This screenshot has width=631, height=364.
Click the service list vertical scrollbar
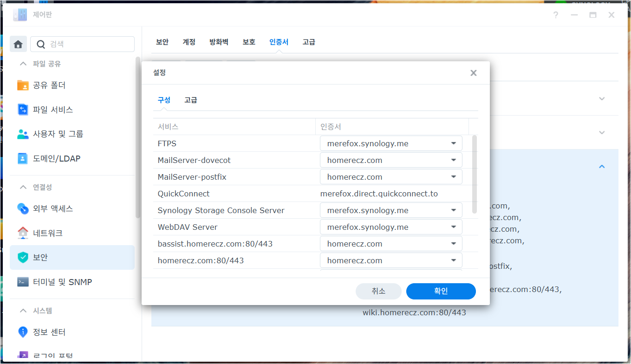(474, 174)
